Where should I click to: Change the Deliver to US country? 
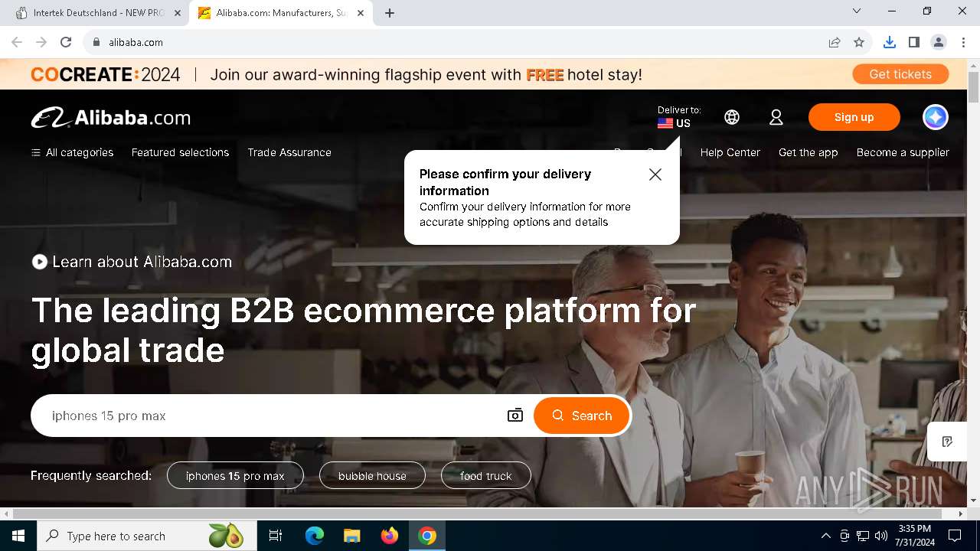pos(678,117)
